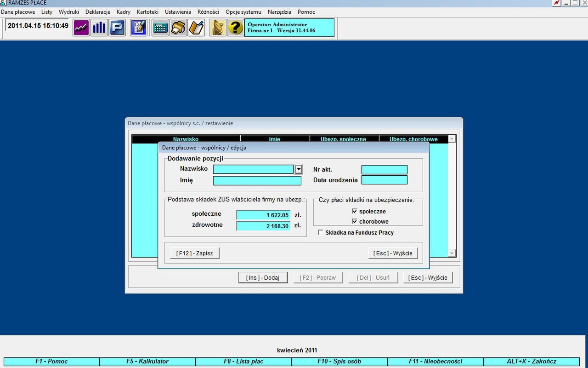
Task: Click the red arrow icon near the window controls
Action: click(557, 3)
